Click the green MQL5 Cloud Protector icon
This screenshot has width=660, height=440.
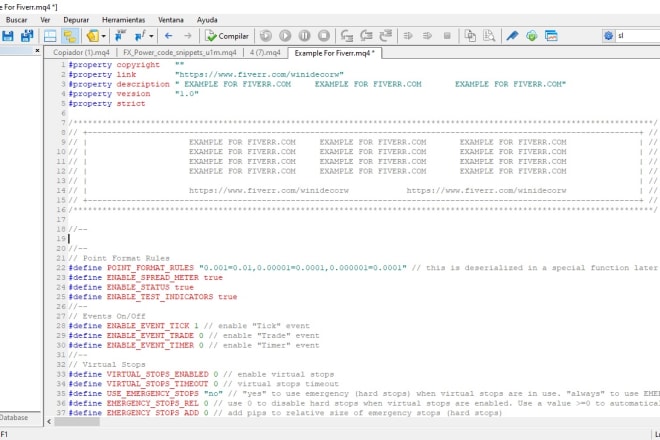click(532, 36)
